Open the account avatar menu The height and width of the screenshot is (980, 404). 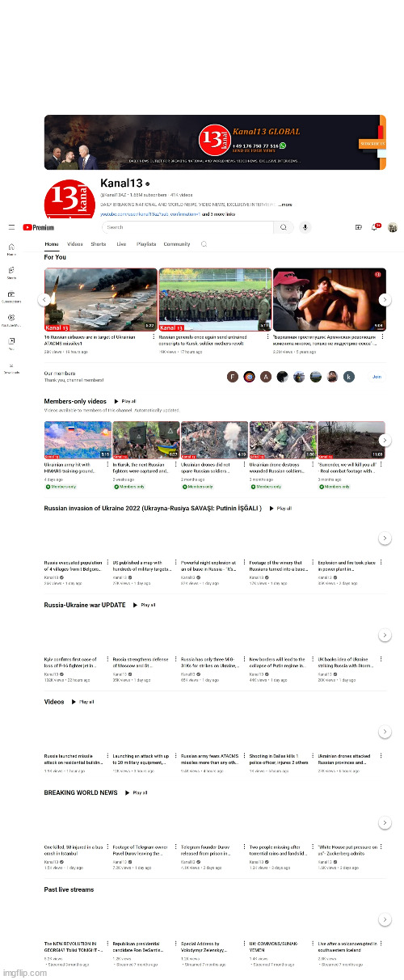click(393, 228)
